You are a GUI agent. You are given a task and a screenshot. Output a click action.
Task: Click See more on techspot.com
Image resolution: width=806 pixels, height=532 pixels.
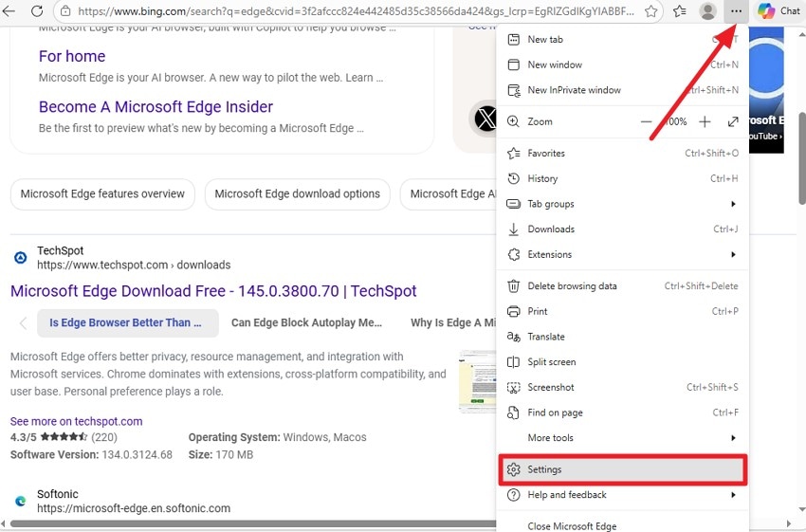[x=76, y=421]
